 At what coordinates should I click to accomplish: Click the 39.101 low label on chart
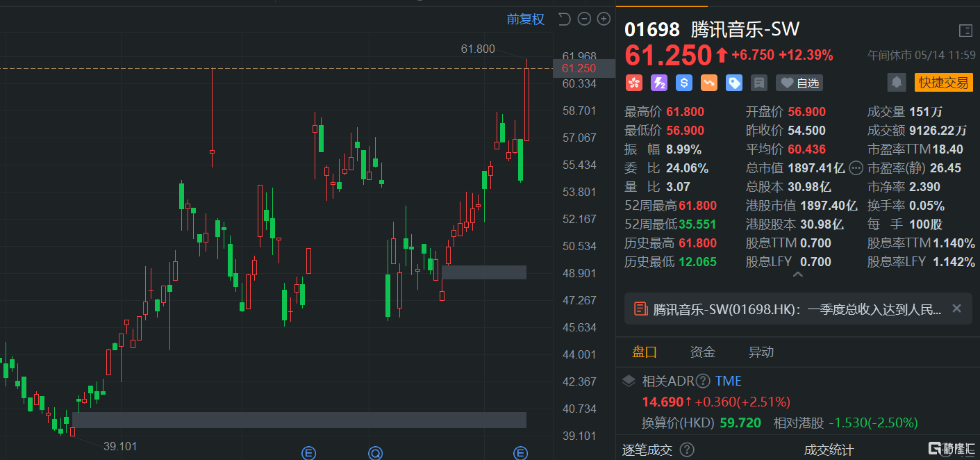pyautogui.click(x=120, y=446)
